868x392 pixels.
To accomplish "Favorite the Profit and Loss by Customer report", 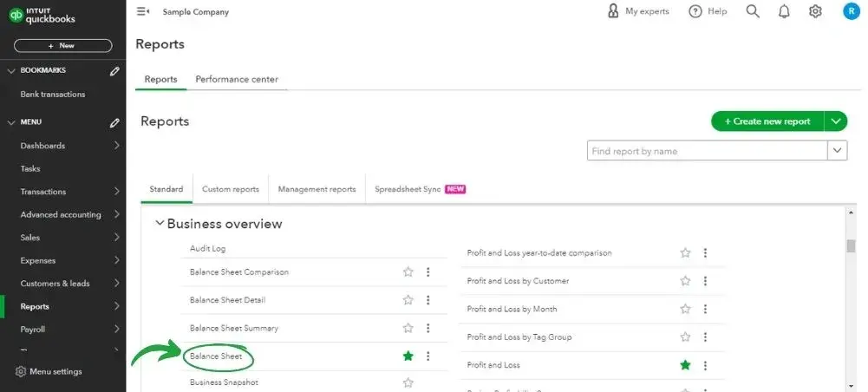I will coord(685,281).
